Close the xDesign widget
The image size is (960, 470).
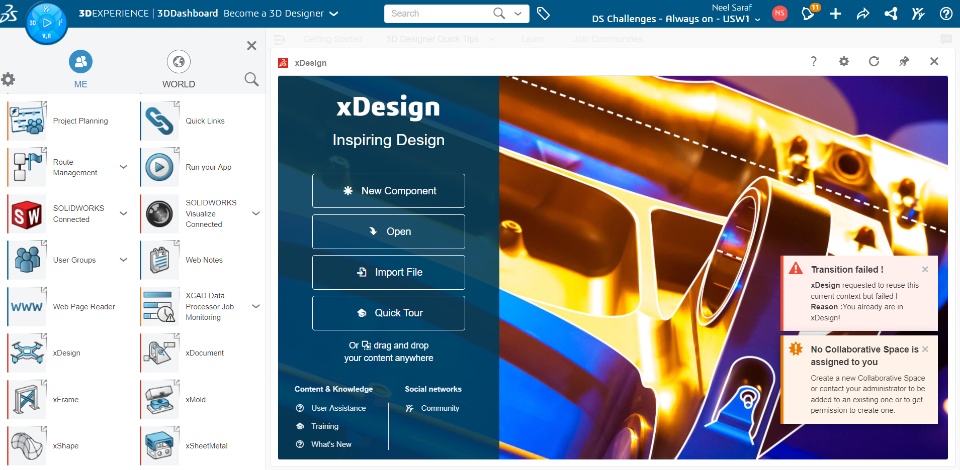click(934, 61)
